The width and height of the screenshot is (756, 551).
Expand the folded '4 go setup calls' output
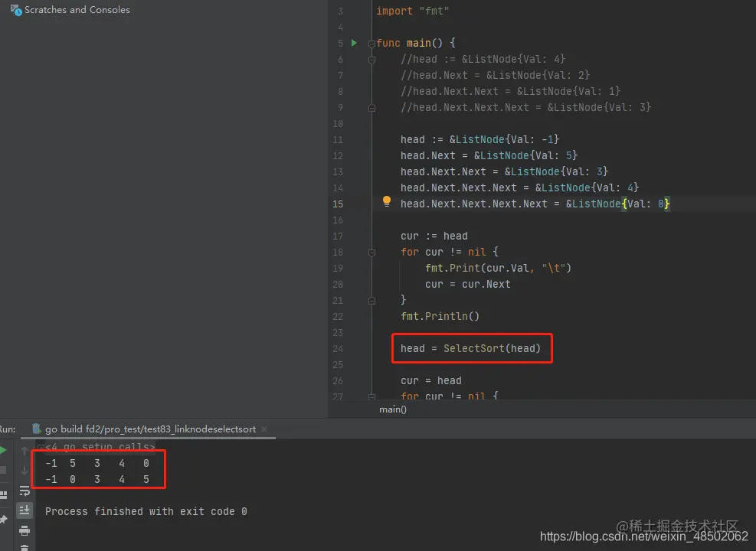(41, 447)
